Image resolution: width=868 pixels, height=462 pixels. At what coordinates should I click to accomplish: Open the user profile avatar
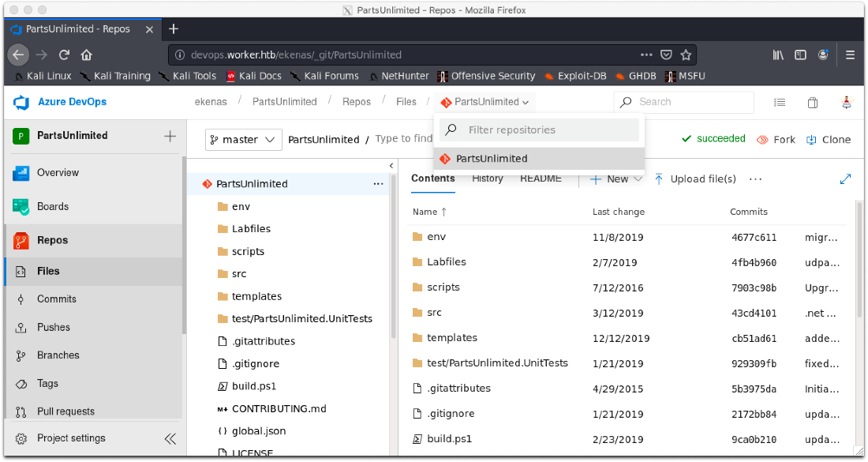coord(847,102)
